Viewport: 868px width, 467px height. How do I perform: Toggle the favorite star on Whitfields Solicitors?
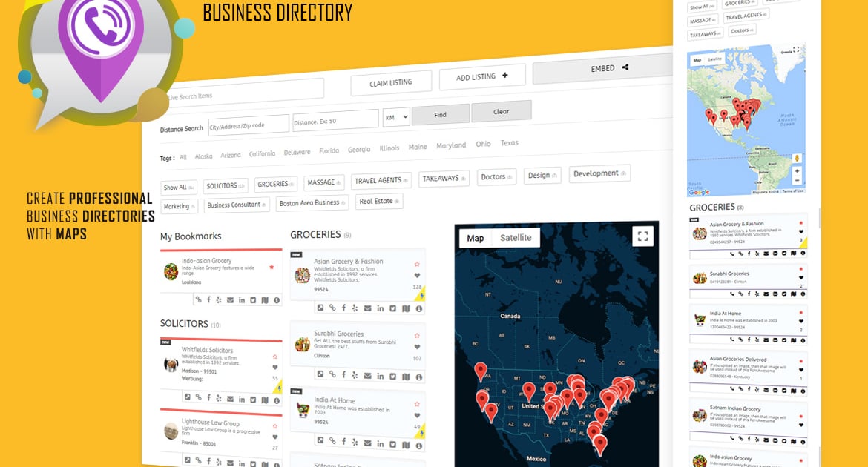click(274, 356)
